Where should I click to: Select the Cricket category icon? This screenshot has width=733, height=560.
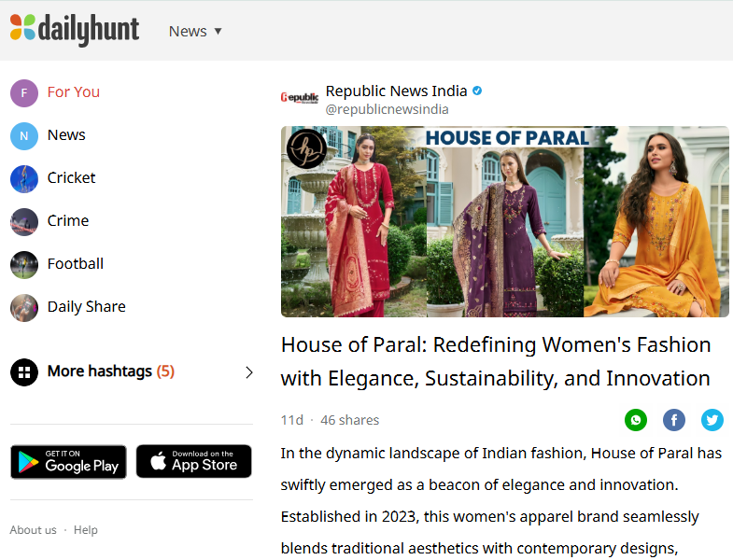click(x=24, y=179)
